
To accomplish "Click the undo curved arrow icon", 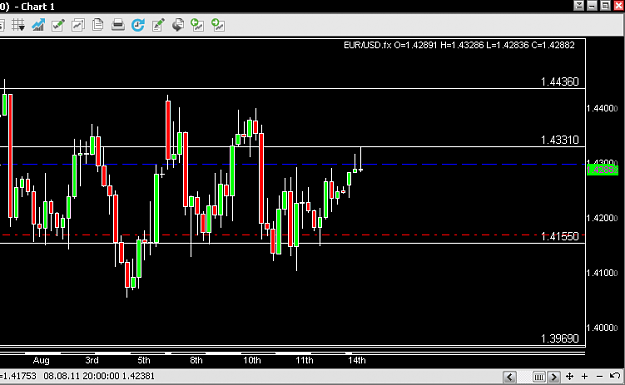I will coord(615,376).
